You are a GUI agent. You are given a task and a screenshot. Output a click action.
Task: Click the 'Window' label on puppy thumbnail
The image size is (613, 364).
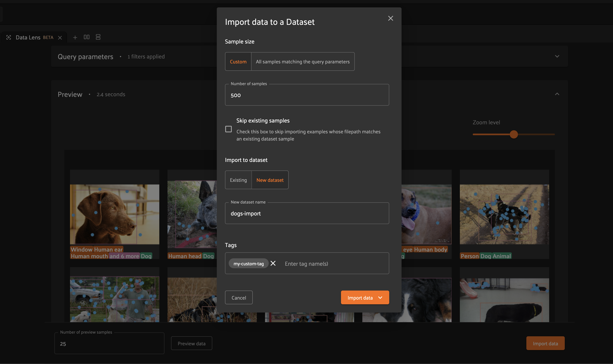tap(82, 250)
